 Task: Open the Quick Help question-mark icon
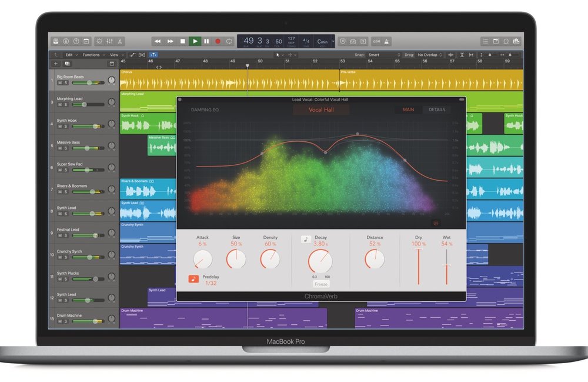76,41
